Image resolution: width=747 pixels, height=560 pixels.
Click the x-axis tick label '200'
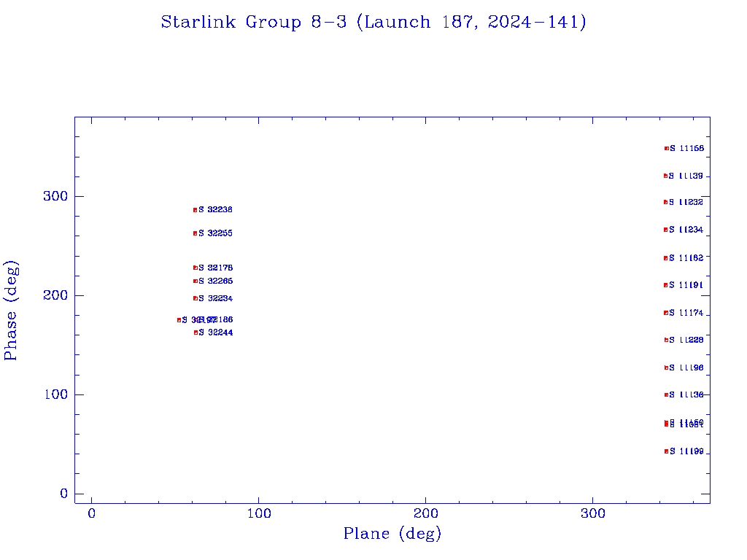click(x=425, y=513)
